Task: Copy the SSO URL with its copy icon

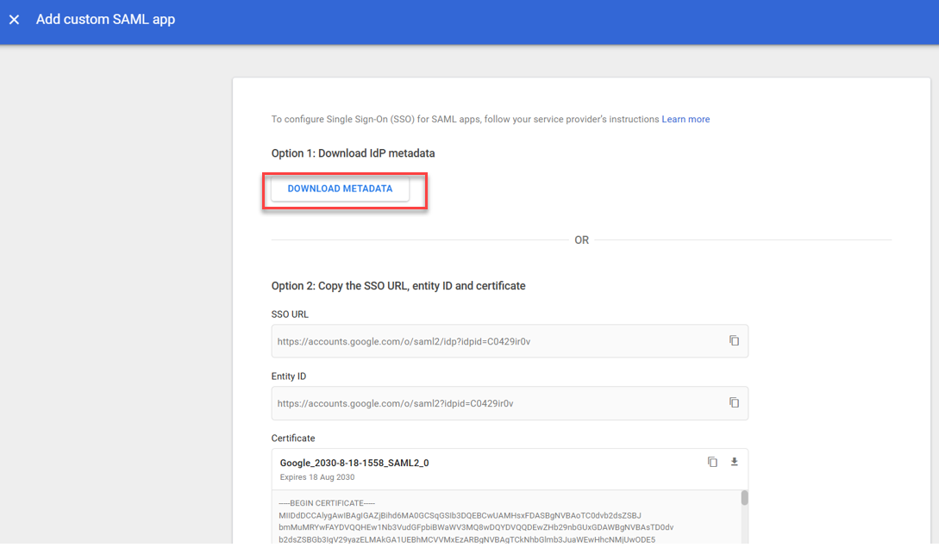Action: point(734,340)
